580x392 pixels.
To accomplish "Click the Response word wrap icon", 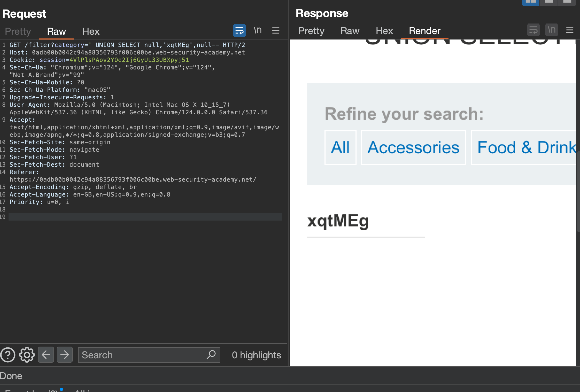I will 533,30.
